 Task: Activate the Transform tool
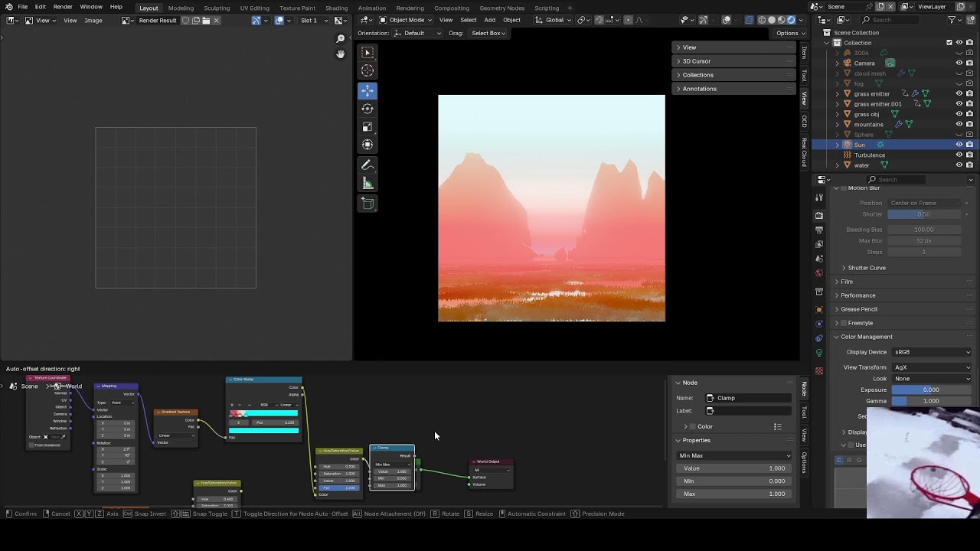[x=367, y=145]
